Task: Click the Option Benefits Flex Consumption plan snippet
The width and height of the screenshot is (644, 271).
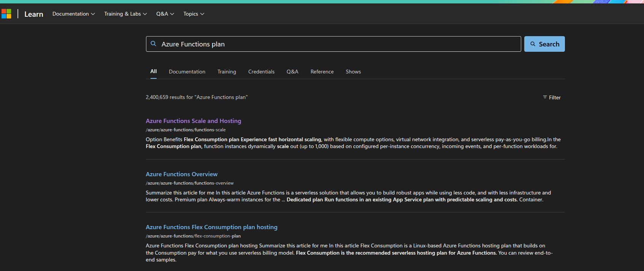Action: click(x=353, y=143)
